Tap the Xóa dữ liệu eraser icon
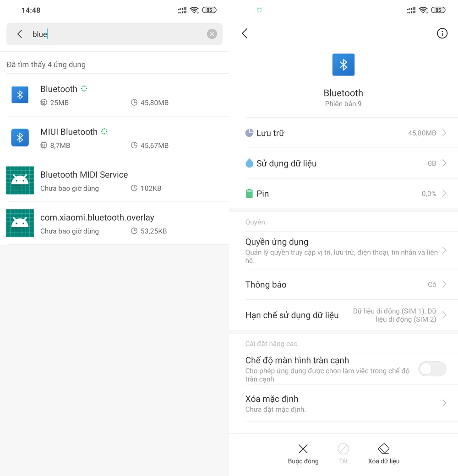The height and width of the screenshot is (476, 458). point(383,449)
